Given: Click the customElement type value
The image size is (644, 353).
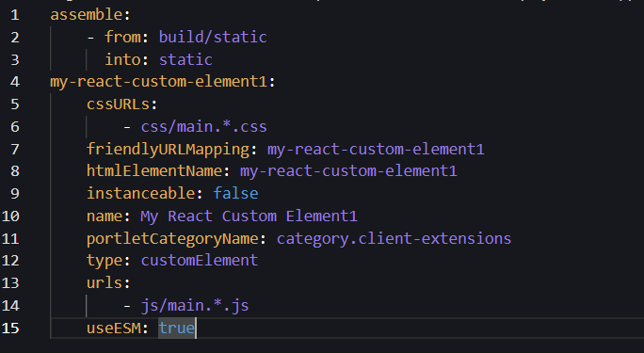Looking at the screenshot, I should [200, 260].
